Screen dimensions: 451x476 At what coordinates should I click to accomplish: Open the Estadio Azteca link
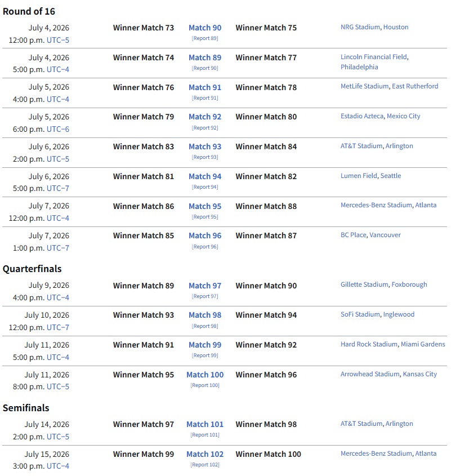362,116
